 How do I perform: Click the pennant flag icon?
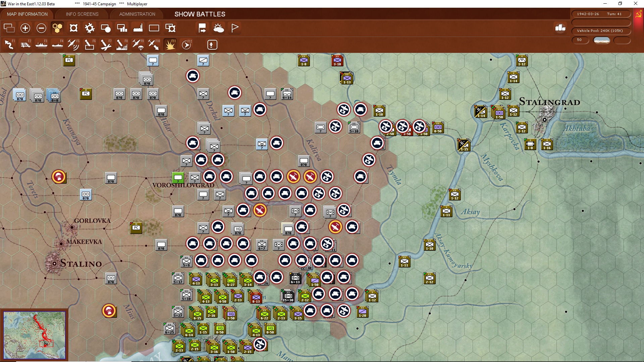tap(235, 28)
